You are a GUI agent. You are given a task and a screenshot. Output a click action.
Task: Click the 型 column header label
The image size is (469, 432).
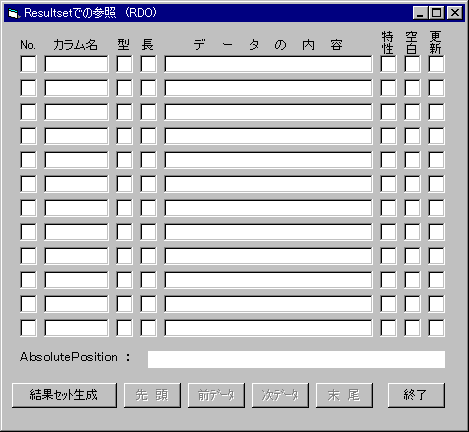coord(124,45)
